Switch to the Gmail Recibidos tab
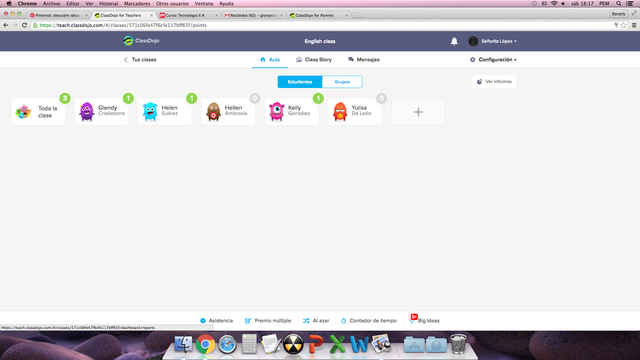 253,15
